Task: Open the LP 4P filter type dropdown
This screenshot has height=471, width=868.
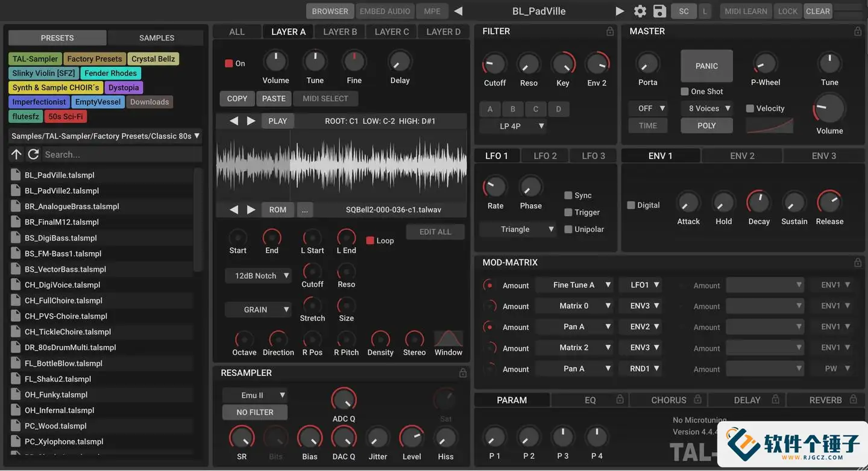Action: (513, 126)
